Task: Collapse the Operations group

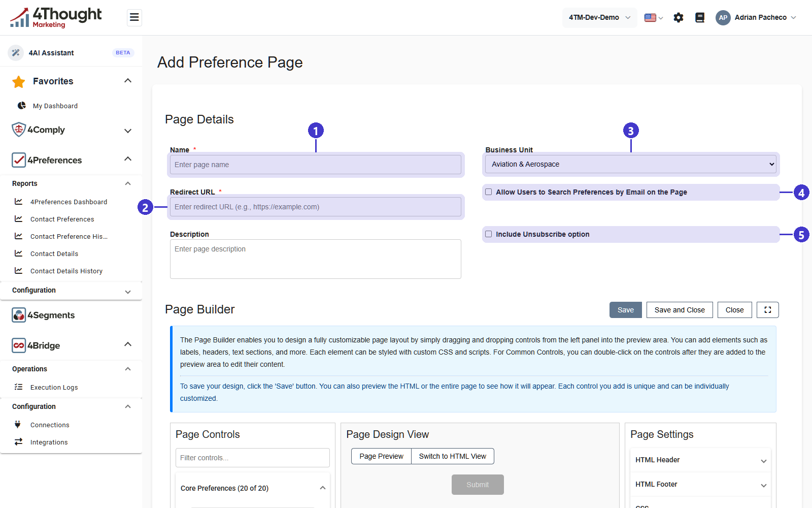Action: coord(128,369)
